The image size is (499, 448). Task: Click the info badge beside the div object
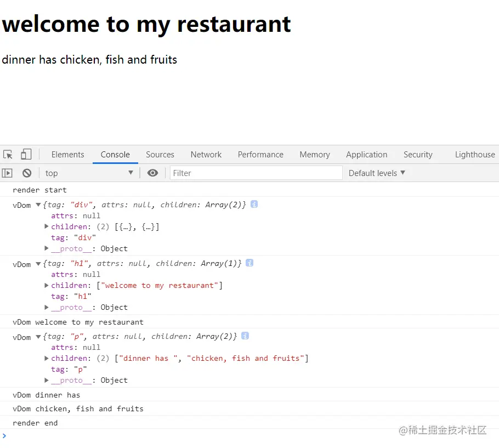254,205
